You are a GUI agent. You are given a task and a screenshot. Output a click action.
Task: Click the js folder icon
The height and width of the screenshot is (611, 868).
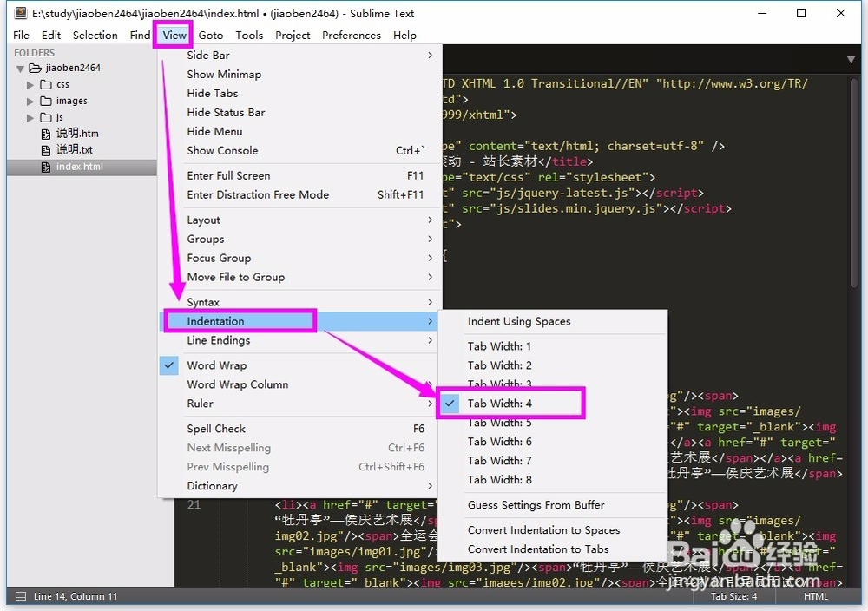47,117
